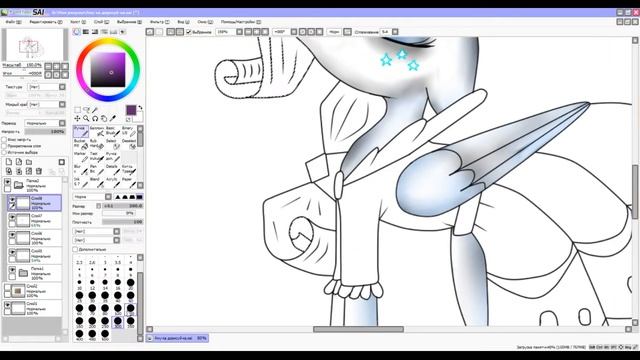The image size is (640, 360).
Task: Adjust the layer Непрозр. opacity slider
Action: 45,132
